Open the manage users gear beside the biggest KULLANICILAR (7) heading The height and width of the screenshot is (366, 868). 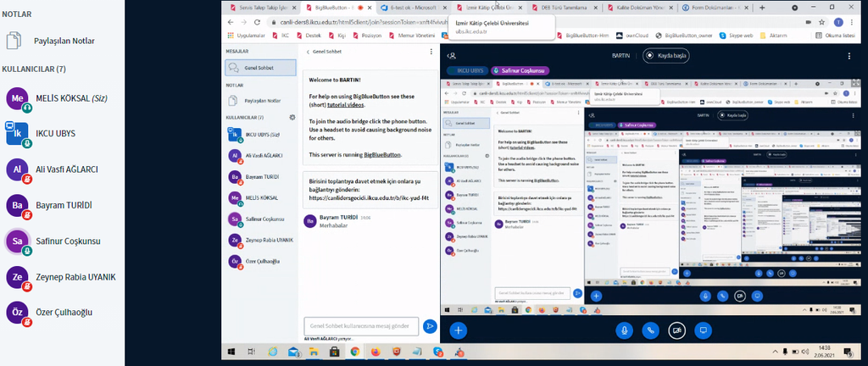click(x=292, y=117)
